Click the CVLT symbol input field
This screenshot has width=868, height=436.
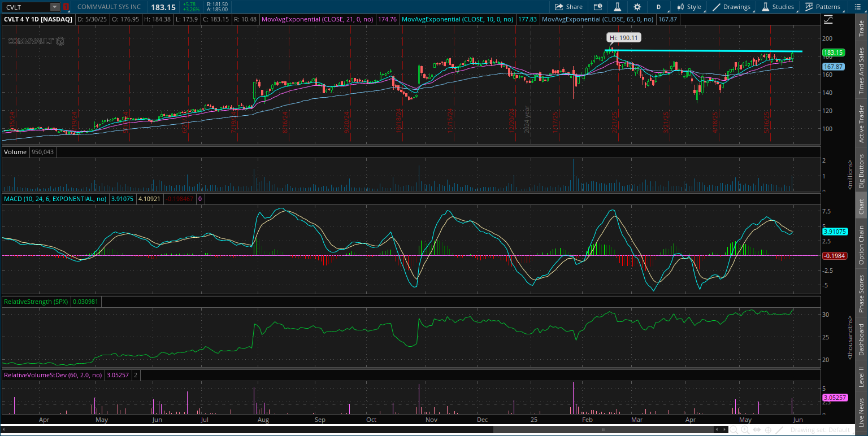click(25, 7)
